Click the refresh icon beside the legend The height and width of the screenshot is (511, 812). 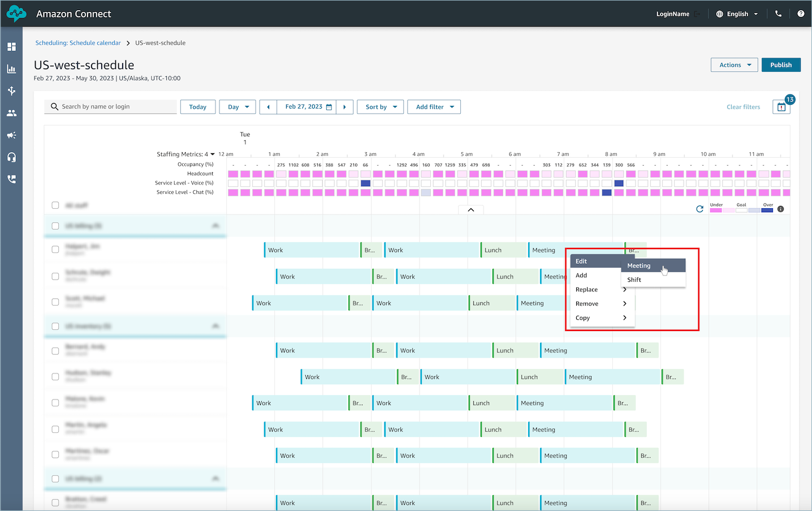pos(699,209)
